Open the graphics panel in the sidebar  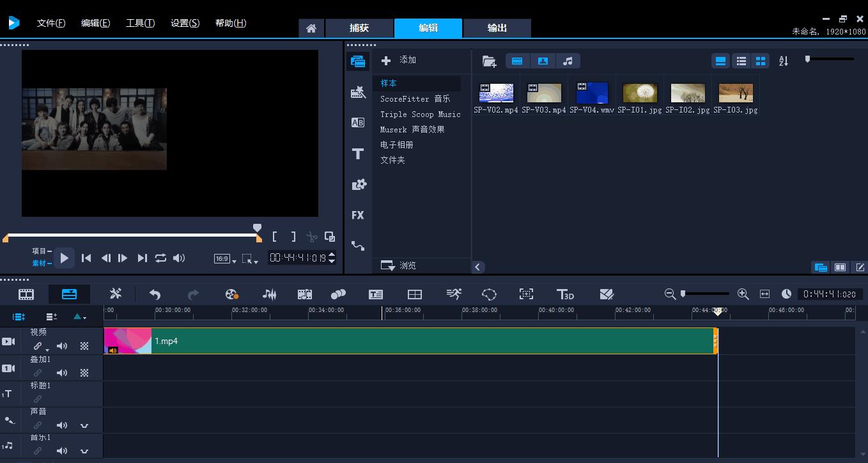tap(358, 184)
